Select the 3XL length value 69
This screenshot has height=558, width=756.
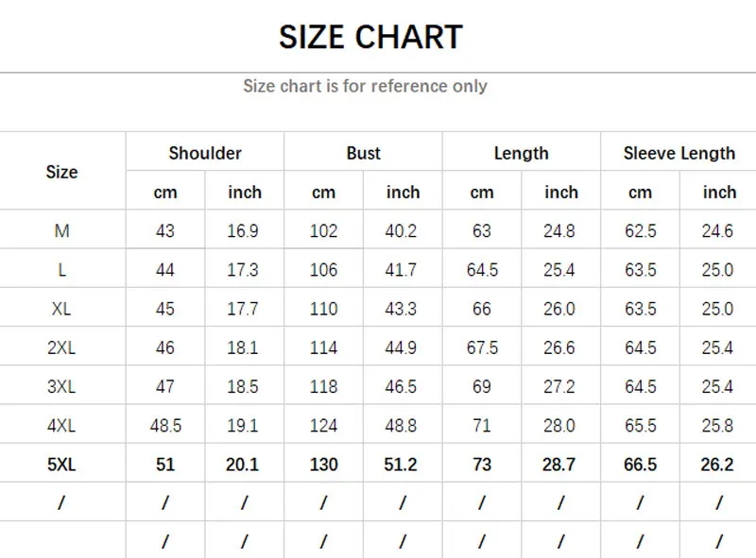coord(482,387)
